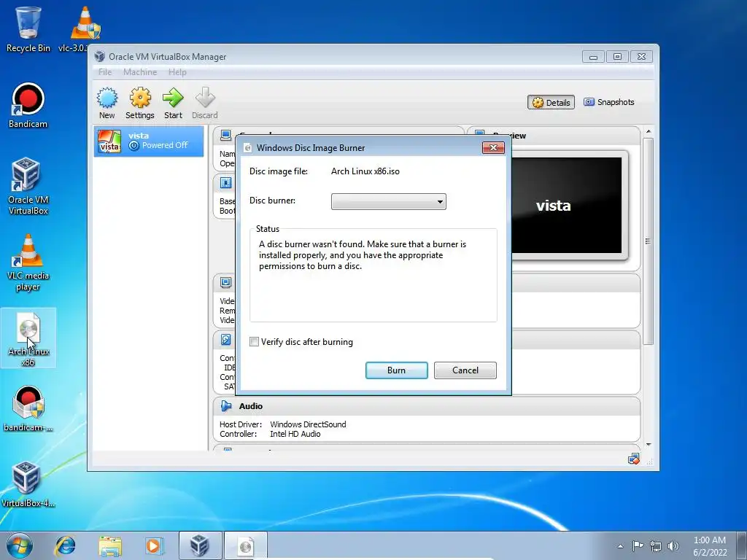Click the System section chip icon
Viewport: 747px width, 560px height.
[226, 183]
